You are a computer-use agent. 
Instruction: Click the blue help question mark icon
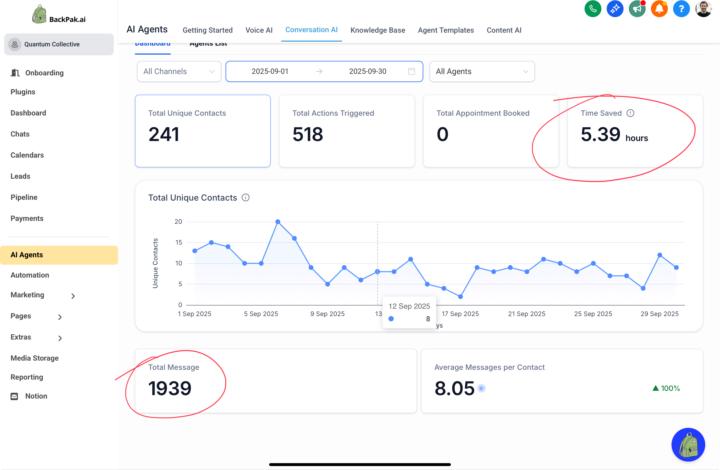click(x=681, y=9)
